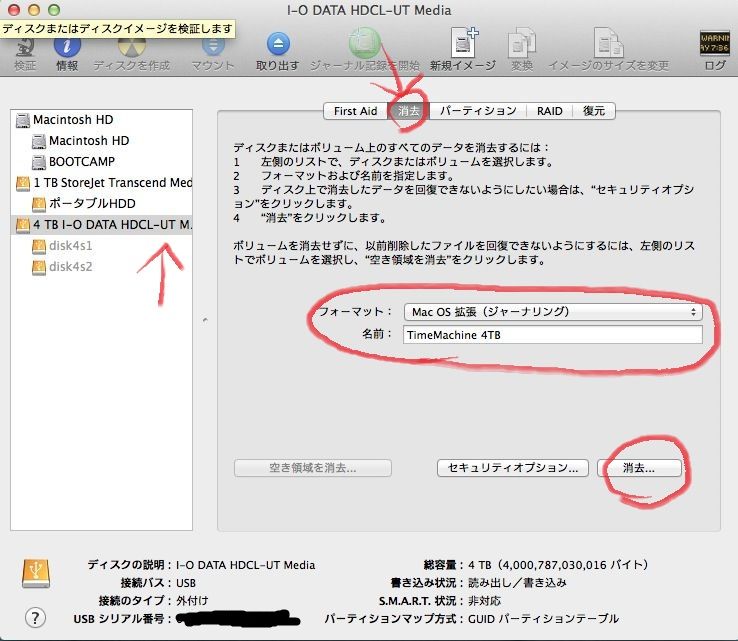Click the Macintosh HD physical disk icon
This screenshot has height=641, width=738.
[x=23, y=120]
